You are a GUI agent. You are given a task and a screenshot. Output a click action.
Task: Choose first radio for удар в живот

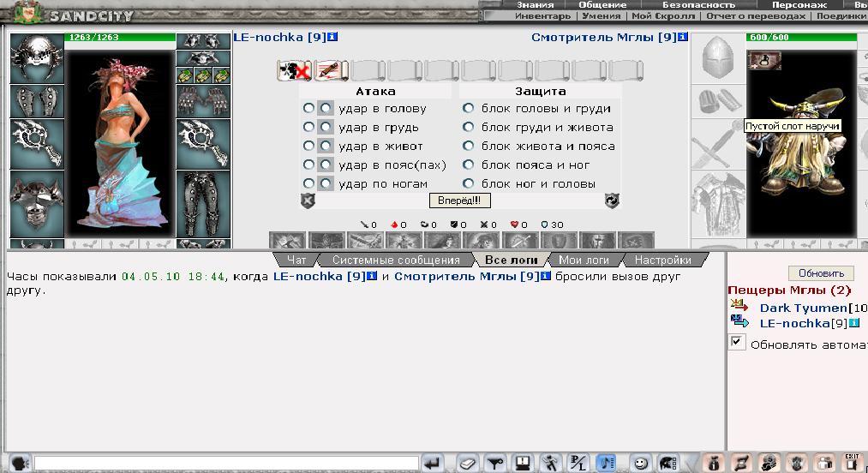(x=308, y=146)
